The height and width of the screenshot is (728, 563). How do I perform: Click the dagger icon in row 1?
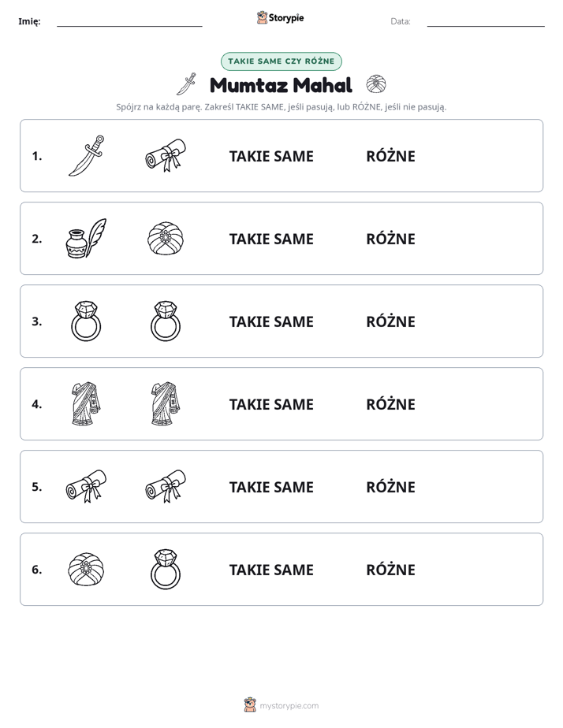pos(87,155)
